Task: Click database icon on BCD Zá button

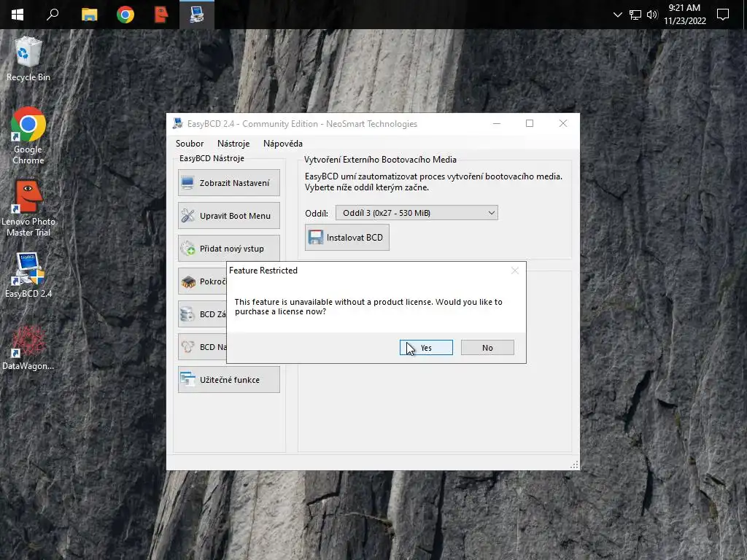Action: click(187, 314)
